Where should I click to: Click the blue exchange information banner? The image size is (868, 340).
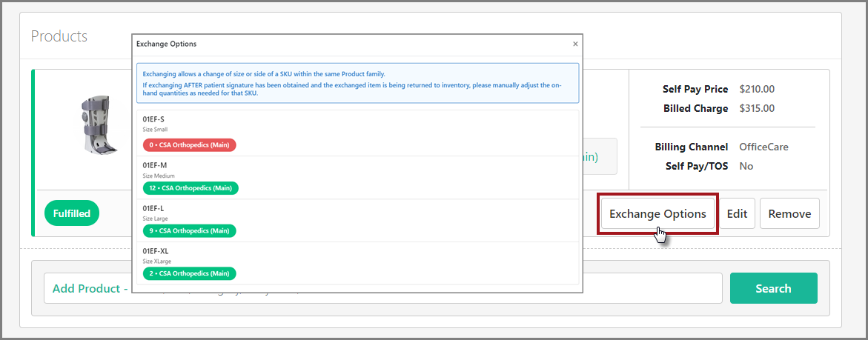(x=357, y=83)
